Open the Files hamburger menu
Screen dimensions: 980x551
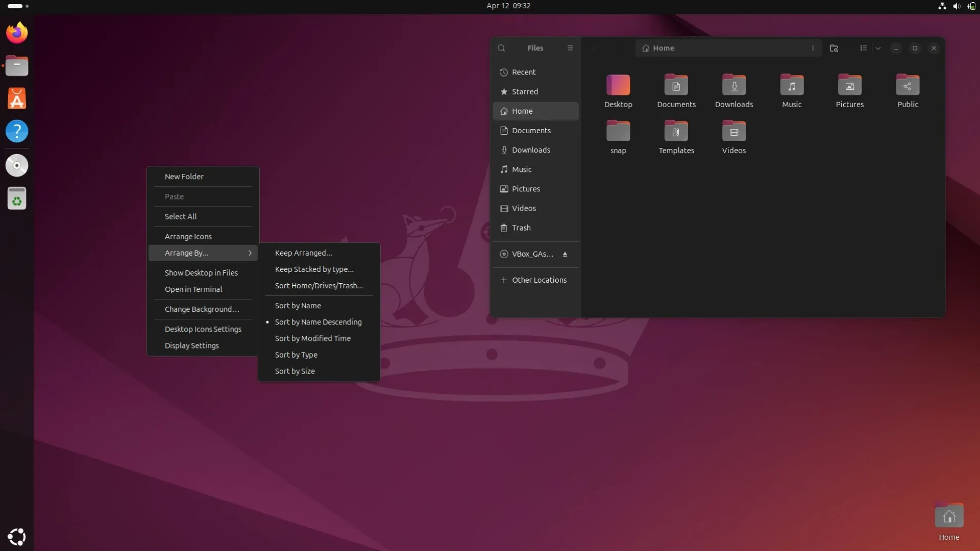570,48
